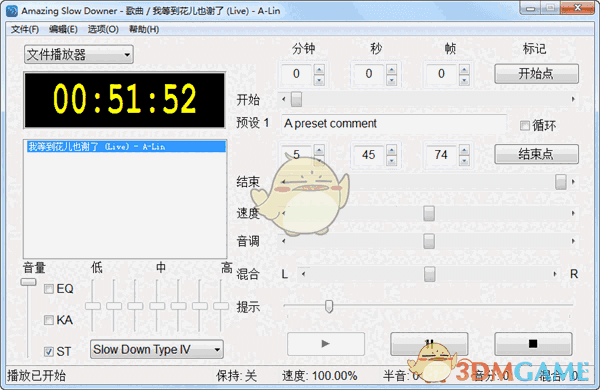Click the 结束点 marker button
This screenshot has width=600, height=390.
[x=536, y=154]
